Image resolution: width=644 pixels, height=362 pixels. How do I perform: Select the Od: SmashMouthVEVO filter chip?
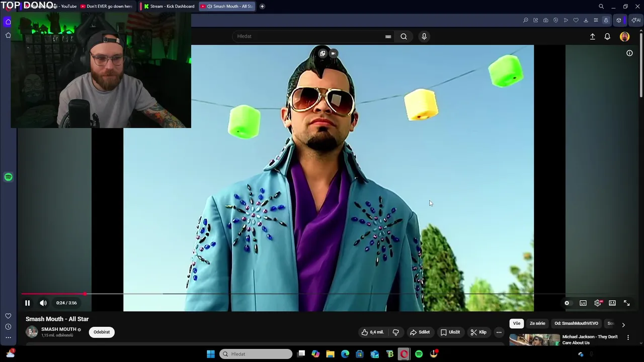coord(576,324)
